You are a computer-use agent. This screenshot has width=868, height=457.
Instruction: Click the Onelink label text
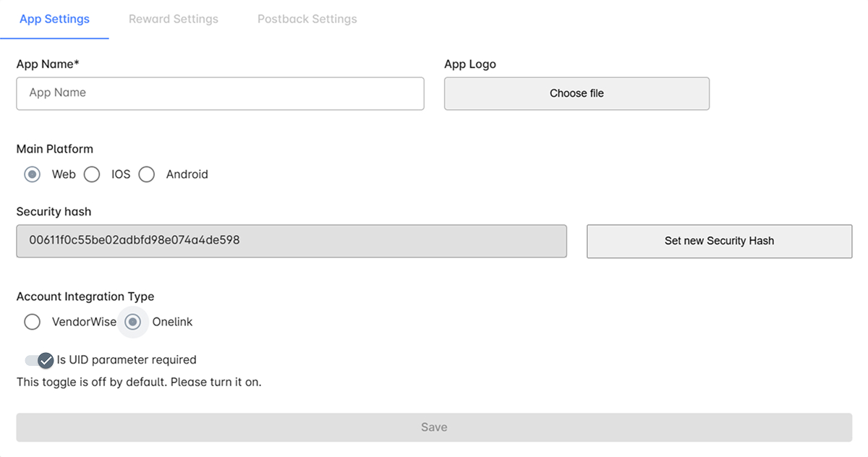(172, 322)
